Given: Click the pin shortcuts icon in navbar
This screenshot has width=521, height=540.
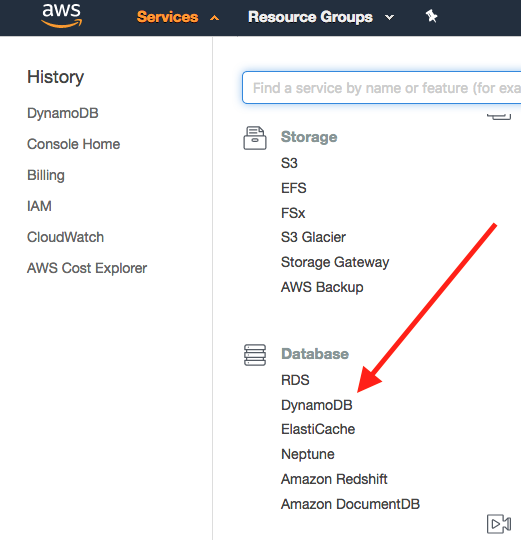Looking at the screenshot, I should 431,16.
